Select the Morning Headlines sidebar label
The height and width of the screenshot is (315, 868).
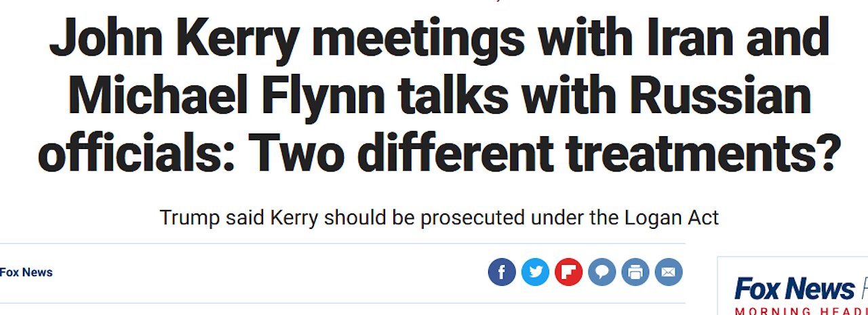coord(802,311)
